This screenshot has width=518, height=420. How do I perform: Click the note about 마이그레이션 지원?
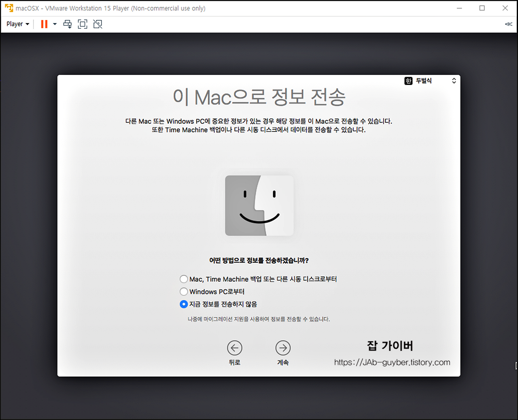(259, 319)
